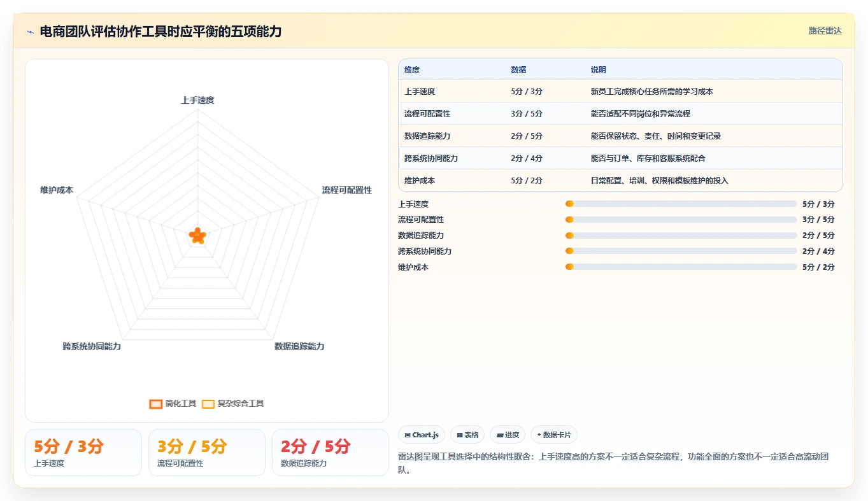Open the 5分 / 3分 上手速度 data card
The image size is (868, 501).
[83, 453]
